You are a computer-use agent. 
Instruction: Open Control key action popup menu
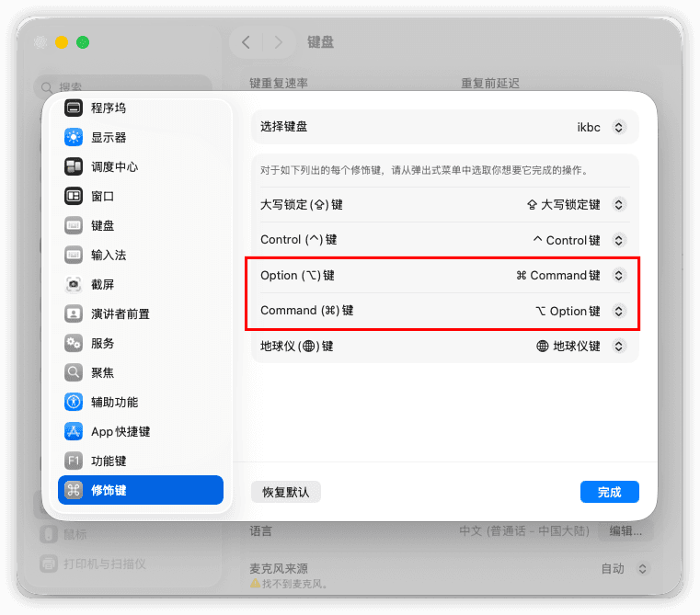(580, 240)
